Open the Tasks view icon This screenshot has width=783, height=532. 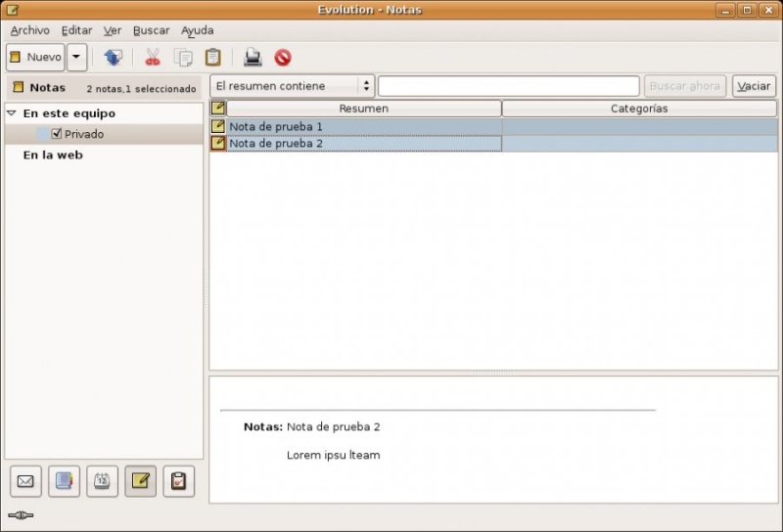pos(178,481)
